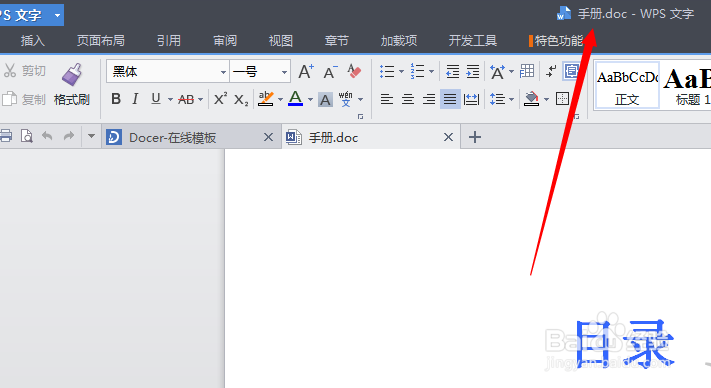
Task: Toggle underline U button
Action: [156, 99]
